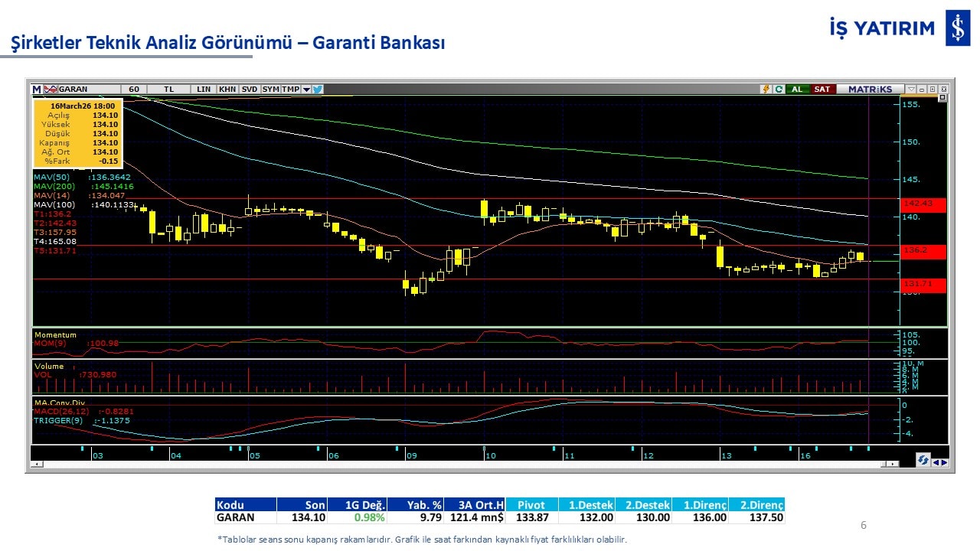Expand the triangle menu beside MATRIKS
The height and width of the screenshot is (551, 980).
pos(910,89)
